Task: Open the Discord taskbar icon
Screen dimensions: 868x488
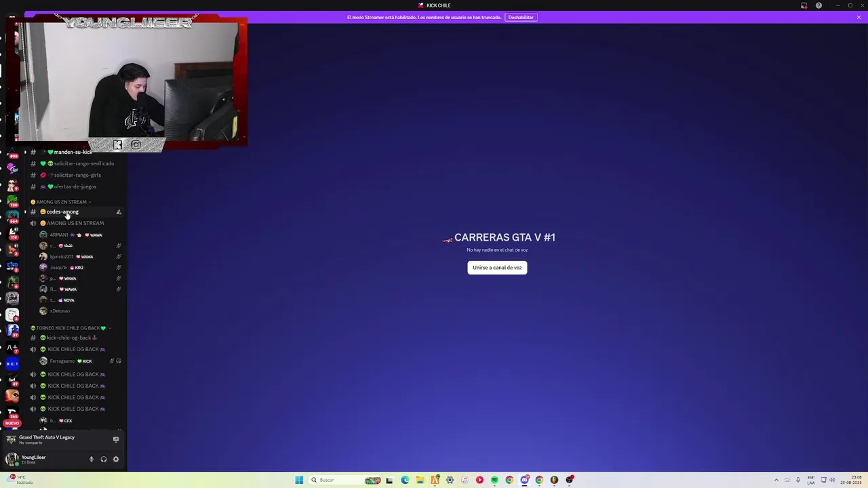Action: [x=524, y=480]
